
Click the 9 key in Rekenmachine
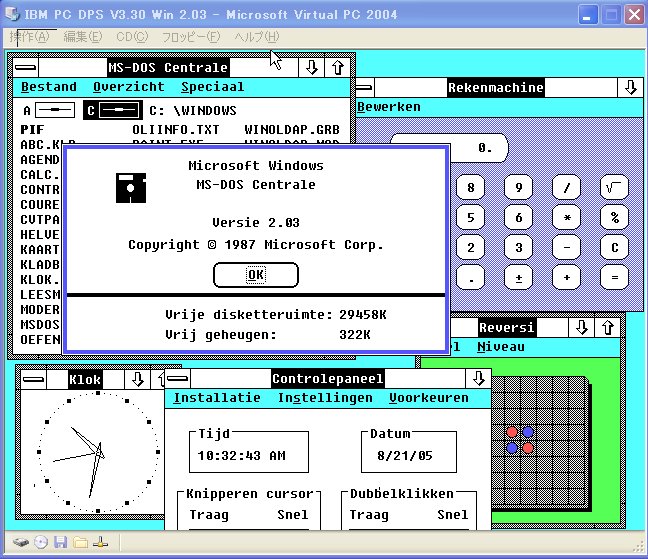(519, 188)
